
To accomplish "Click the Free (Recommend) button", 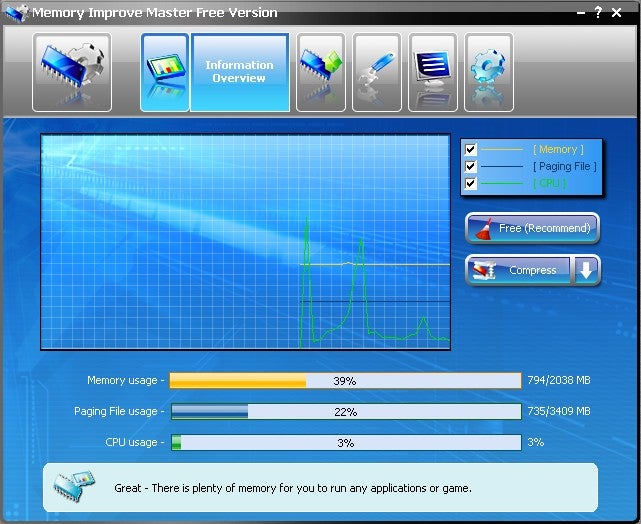I will pos(533,228).
